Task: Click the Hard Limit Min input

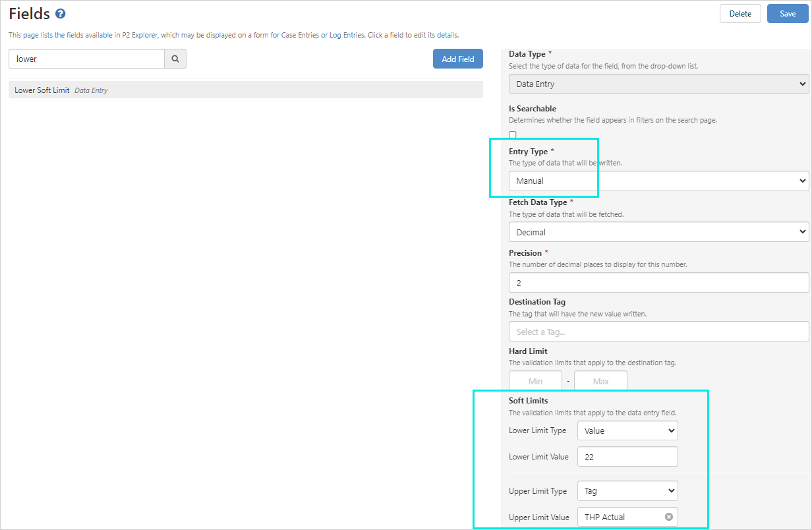Action: (535, 381)
